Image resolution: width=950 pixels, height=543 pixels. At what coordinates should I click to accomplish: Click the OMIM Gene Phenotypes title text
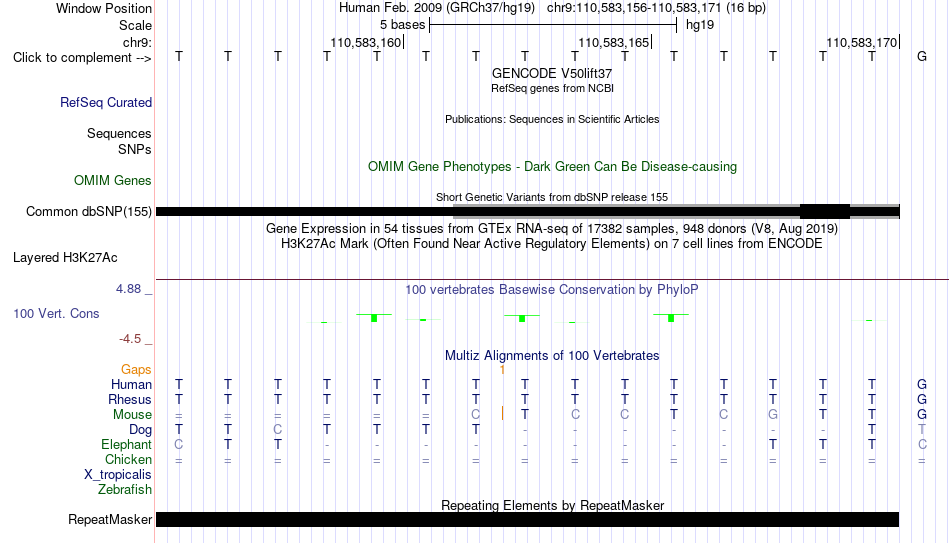552,167
